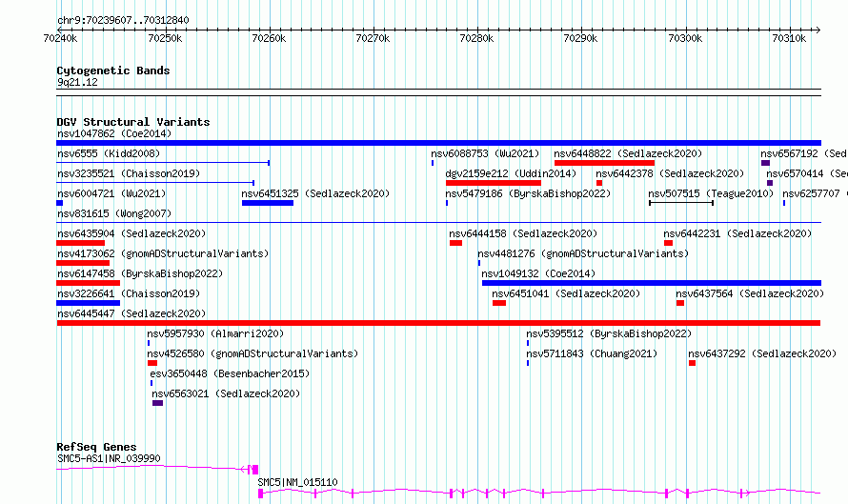The image size is (848, 504).
Task: Click nsv5395512 (ByrskaBishop2022) label
Action: click(x=609, y=333)
